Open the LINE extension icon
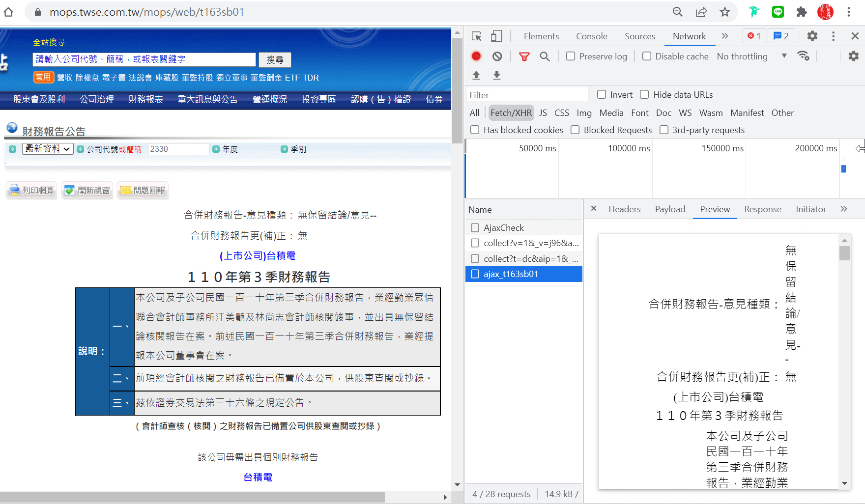Screen dimensions: 865x504 [x=778, y=12]
